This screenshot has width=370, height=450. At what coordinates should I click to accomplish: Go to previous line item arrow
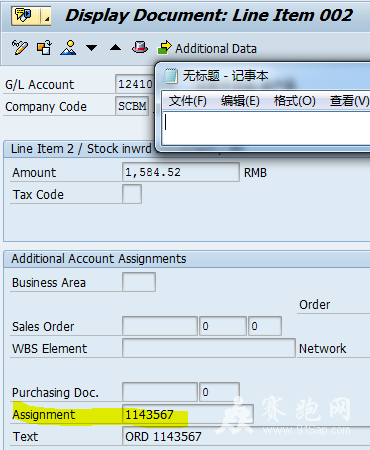[115, 48]
